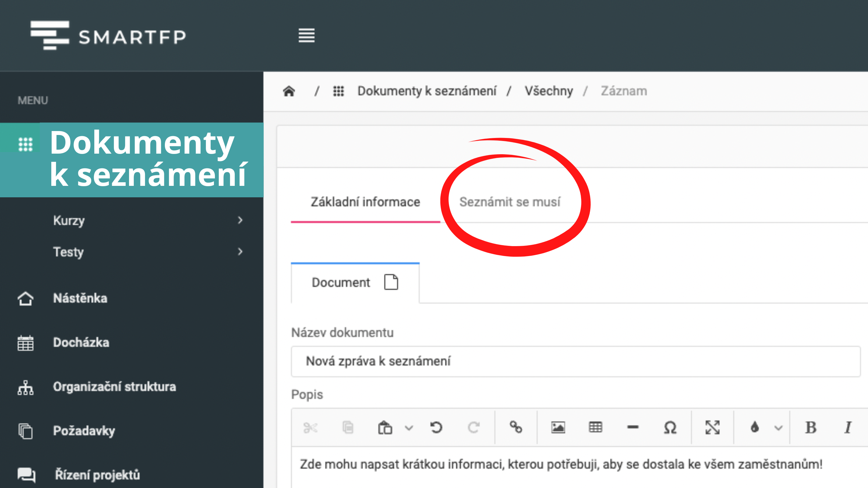This screenshot has height=488, width=868.
Task: Open the paste options dropdown arrow
Action: (x=409, y=428)
